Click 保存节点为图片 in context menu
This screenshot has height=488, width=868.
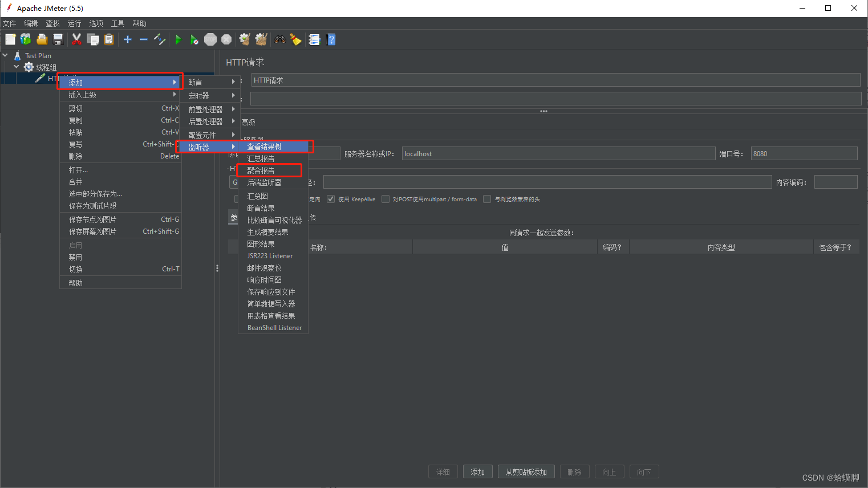(x=120, y=219)
